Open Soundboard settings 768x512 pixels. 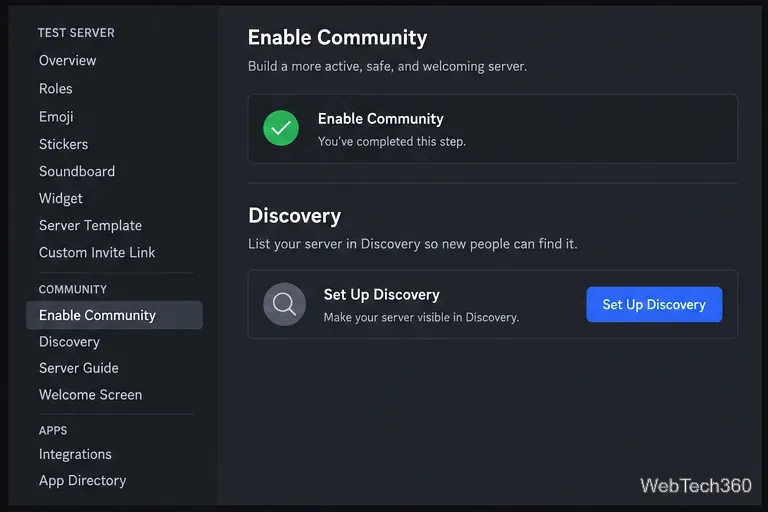tap(77, 171)
